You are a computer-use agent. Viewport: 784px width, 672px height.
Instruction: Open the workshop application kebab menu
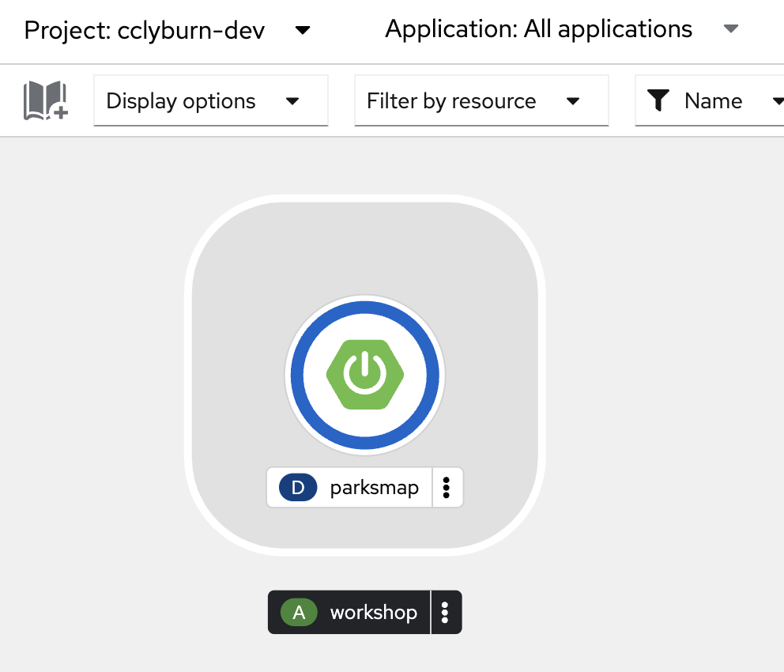click(x=446, y=613)
